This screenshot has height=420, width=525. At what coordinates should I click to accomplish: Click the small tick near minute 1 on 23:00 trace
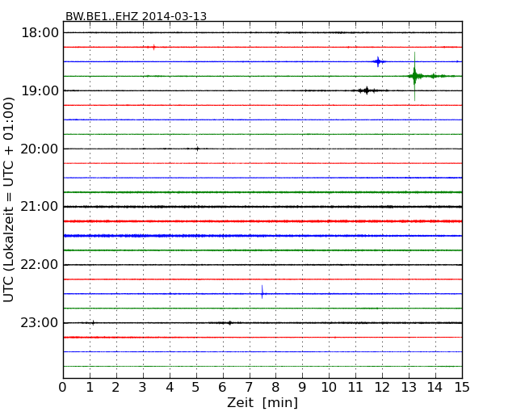coord(93,323)
